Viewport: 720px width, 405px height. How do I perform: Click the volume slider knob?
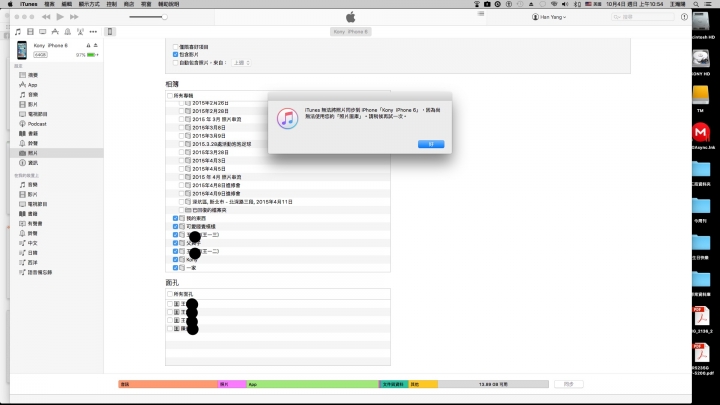[x=164, y=17]
